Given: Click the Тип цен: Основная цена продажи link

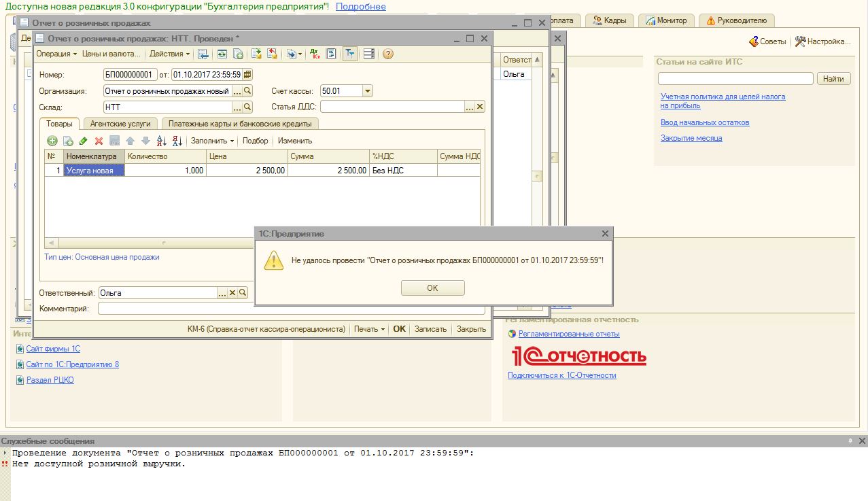Looking at the screenshot, I should point(102,257).
